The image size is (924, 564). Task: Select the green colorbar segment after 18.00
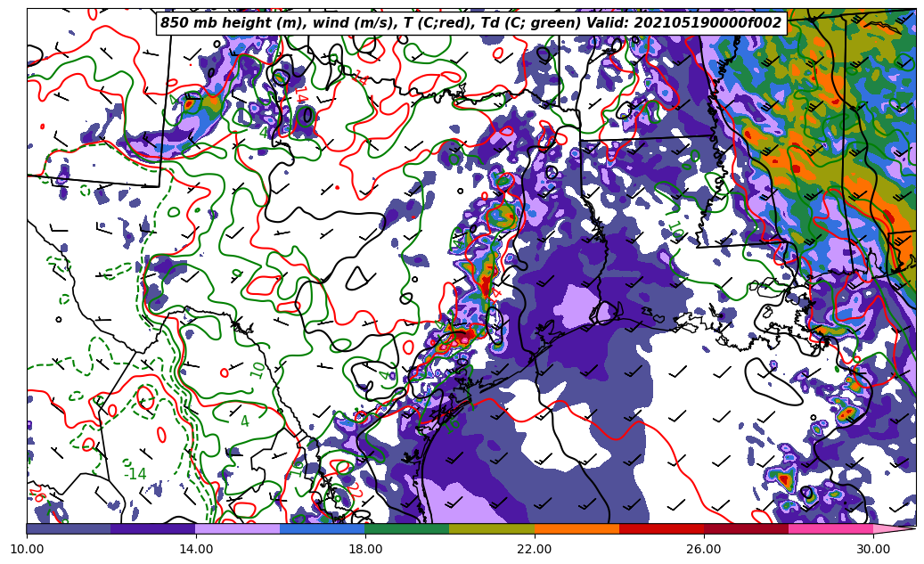point(407,528)
